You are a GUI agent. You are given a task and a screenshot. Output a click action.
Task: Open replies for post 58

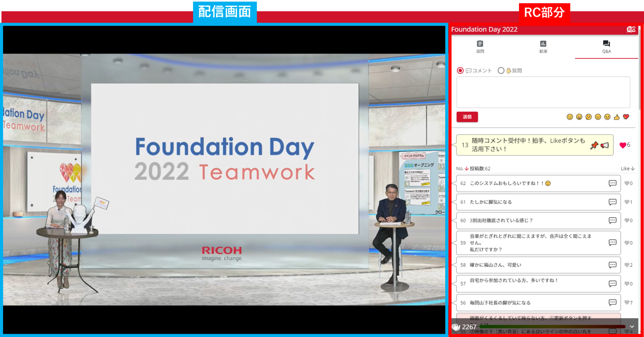coord(612,265)
